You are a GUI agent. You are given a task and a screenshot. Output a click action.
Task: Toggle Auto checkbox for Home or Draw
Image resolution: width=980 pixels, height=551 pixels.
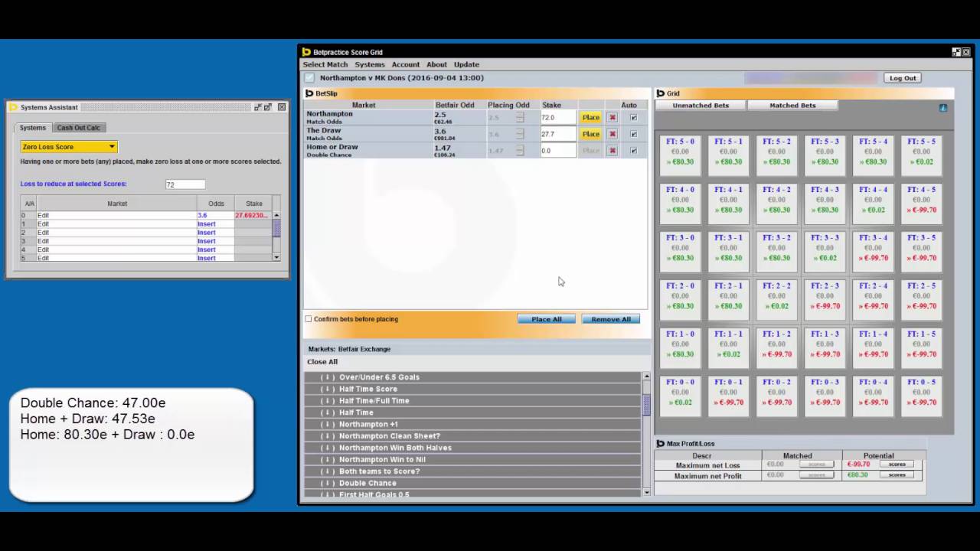point(633,151)
